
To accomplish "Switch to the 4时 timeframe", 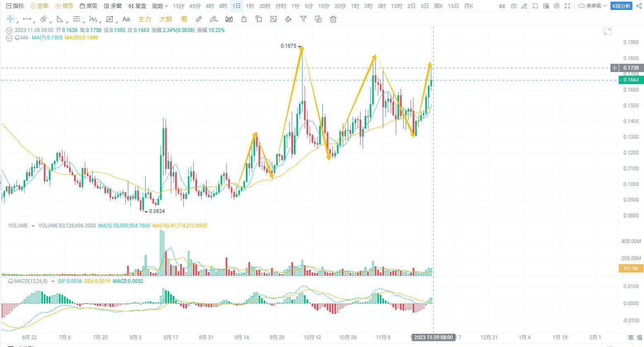I will pyautogui.click(x=210, y=6).
